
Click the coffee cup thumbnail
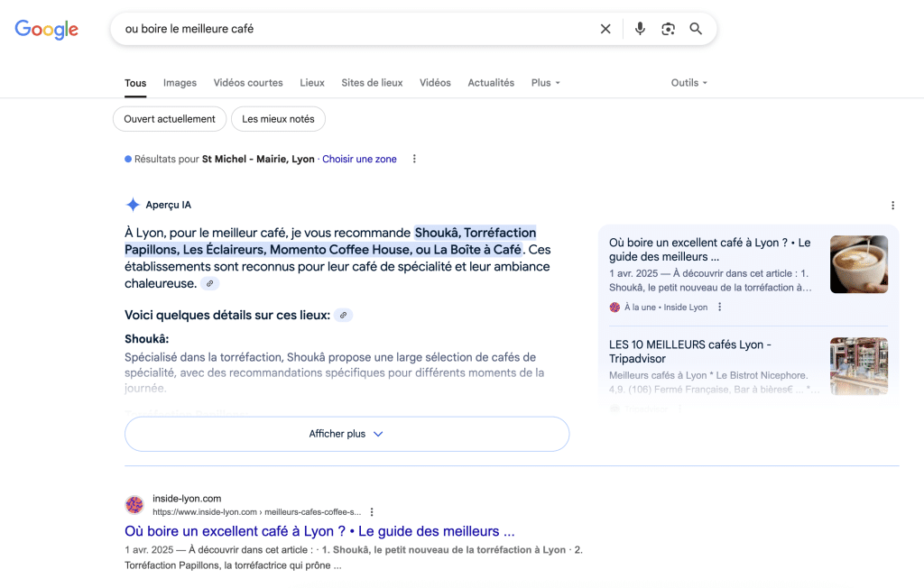click(x=859, y=264)
